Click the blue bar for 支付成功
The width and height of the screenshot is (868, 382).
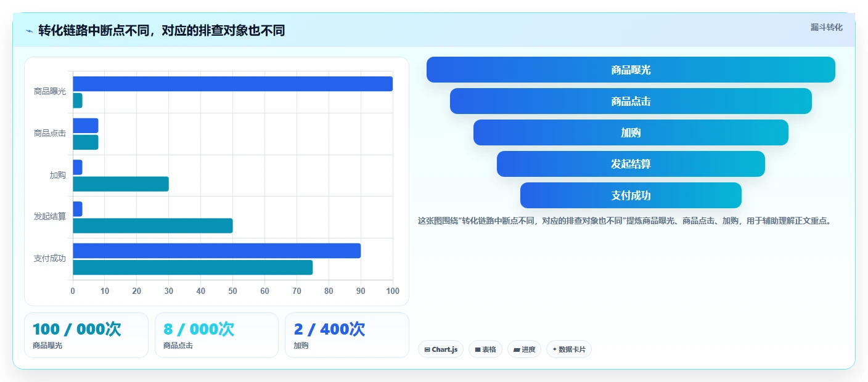point(216,251)
